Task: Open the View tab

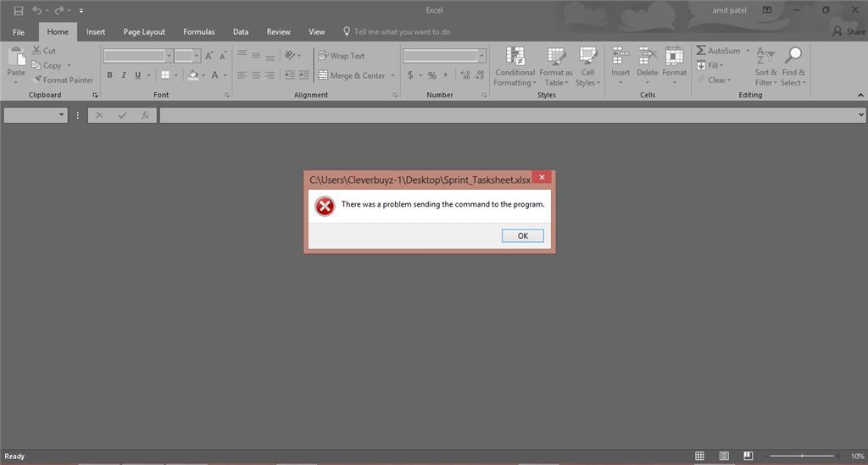Action: (317, 32)
